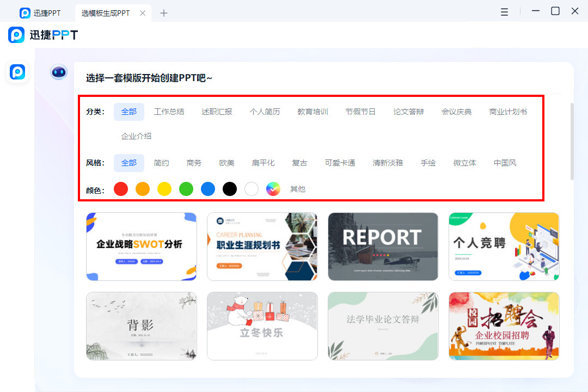Switch to the 迅捷PPT tab
Image resolution: width=588 pixels, height=392 pixels.
click(40, 13)
